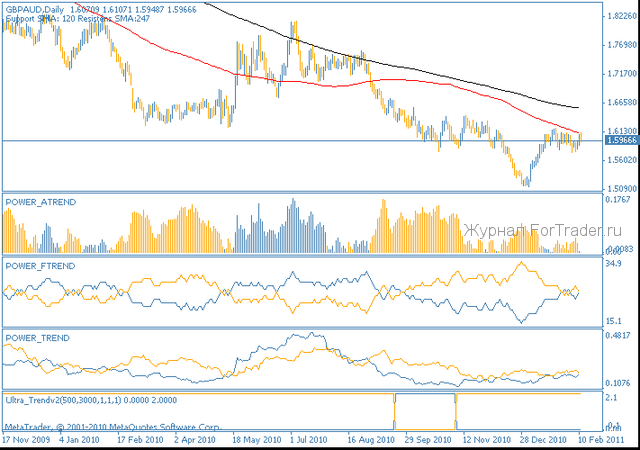Click the 1 Jul 2010 date label
Image resolution: width=640 pixels, height=450 pixels.
coord(309,440)
